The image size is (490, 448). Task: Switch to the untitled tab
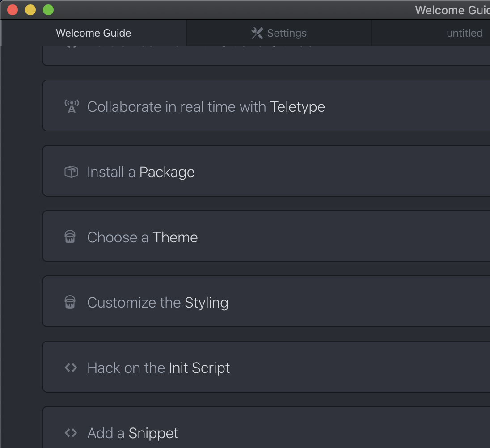(465, 33)
